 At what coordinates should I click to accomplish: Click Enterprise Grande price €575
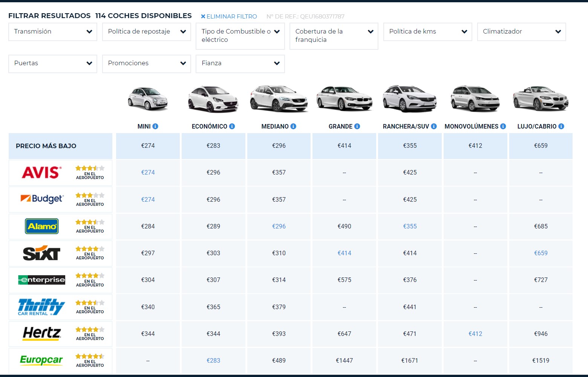tap(345, 280)
